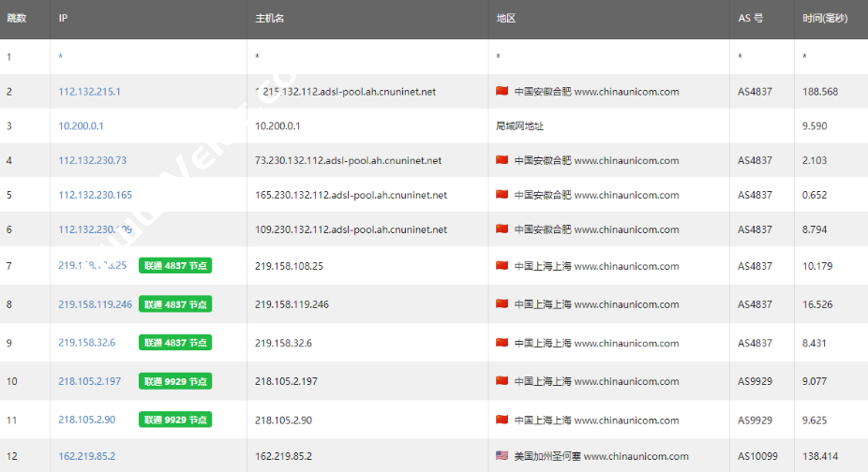Click the China flag in hop 5 row
The width and height of the screenshot is (868, 472).
coord(501,195)
